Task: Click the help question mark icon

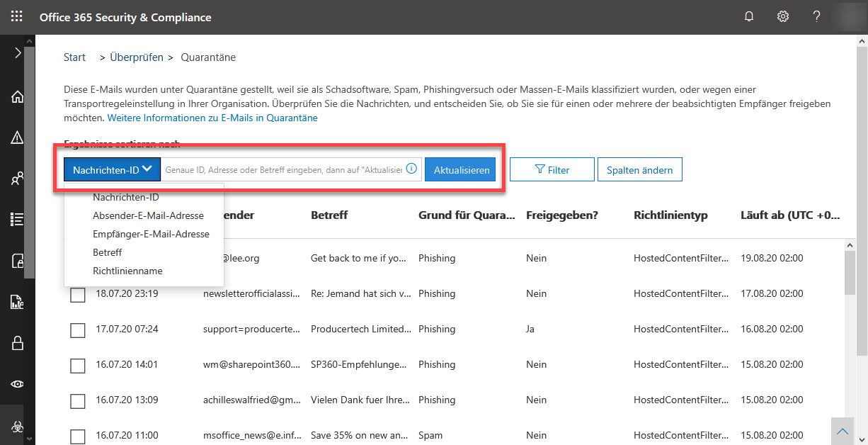Action: [x=816, y=17]
